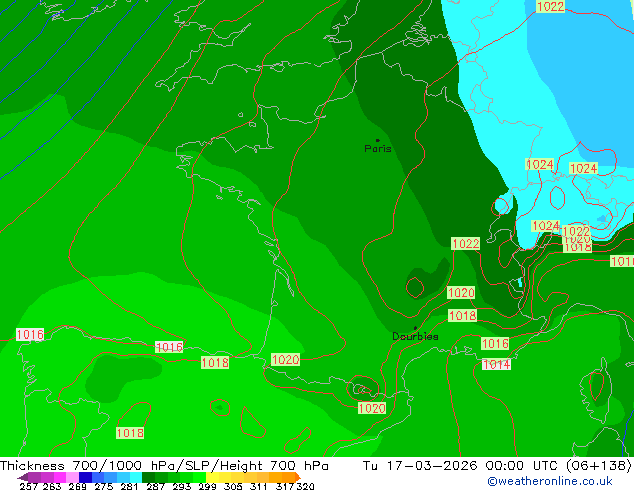Click the purple 257 legend color swatch
Image resolution: width=634 pixels, height=490 pixels.
pos(34,477)
